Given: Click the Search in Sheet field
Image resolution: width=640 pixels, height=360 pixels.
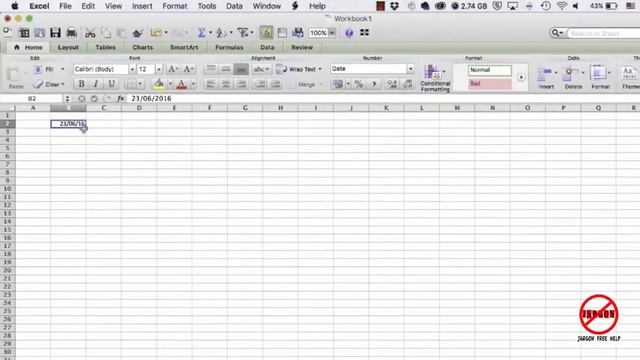Looking at the screenshot, I should [x=602, y=33].
